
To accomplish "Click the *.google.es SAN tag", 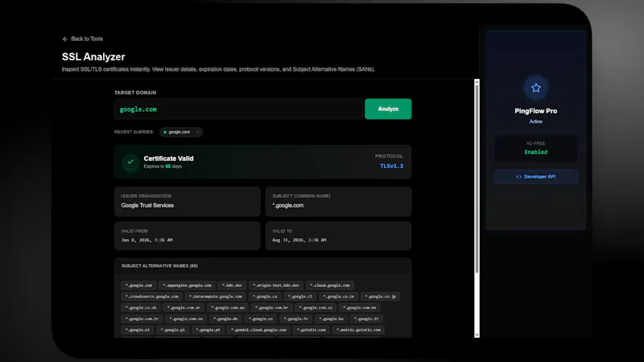I will click(x=260, y=319).
